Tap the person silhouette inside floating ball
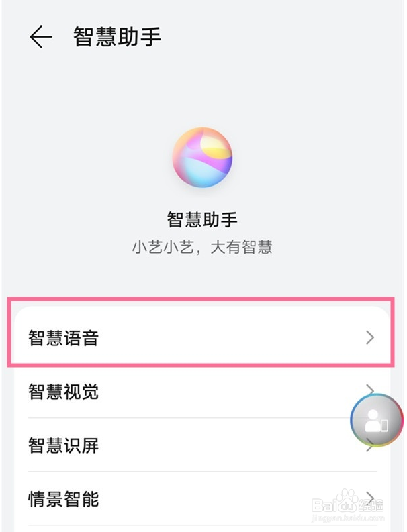This screenshot has width=407, height=532. (x=373, y=421)
